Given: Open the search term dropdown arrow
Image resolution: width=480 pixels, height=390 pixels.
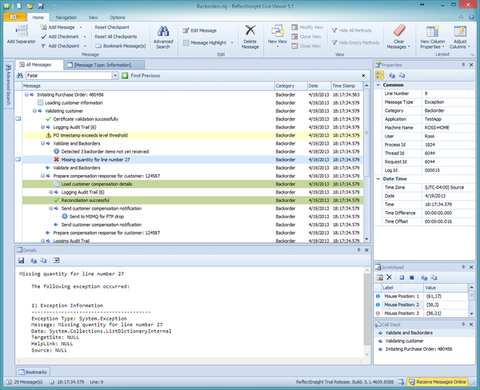Looking at the screenshot, I should point(115,76).
